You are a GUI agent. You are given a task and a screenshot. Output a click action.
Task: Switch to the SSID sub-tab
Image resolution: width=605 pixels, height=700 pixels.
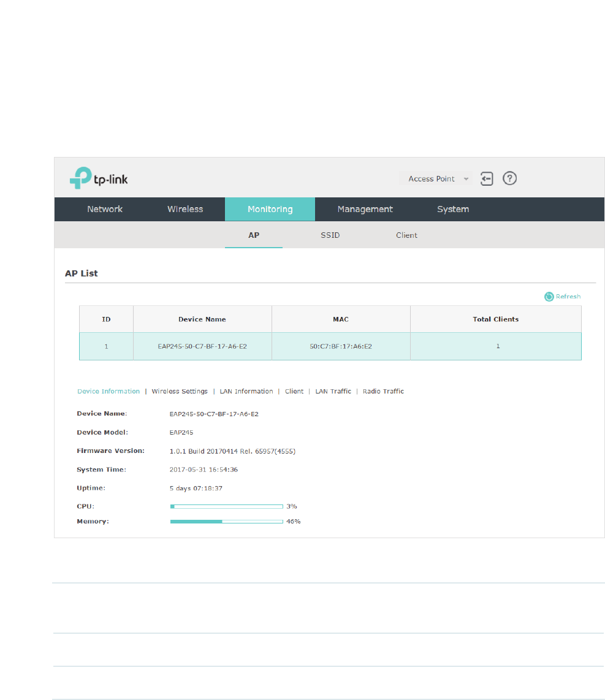click(330, 235)
